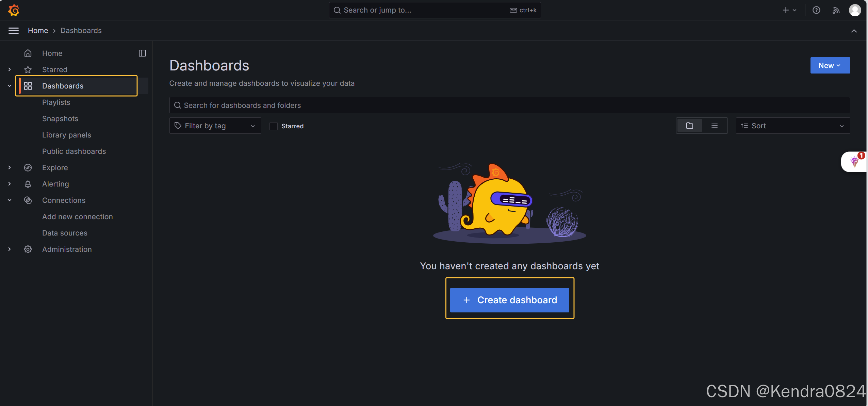Open the hamburger menu icon
868x406 pixels.
tap(14, 31)
